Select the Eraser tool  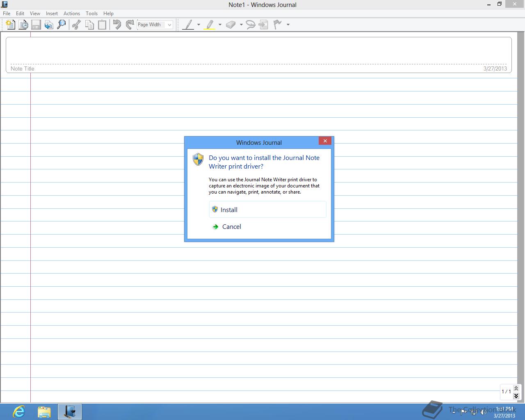(231, 25)
